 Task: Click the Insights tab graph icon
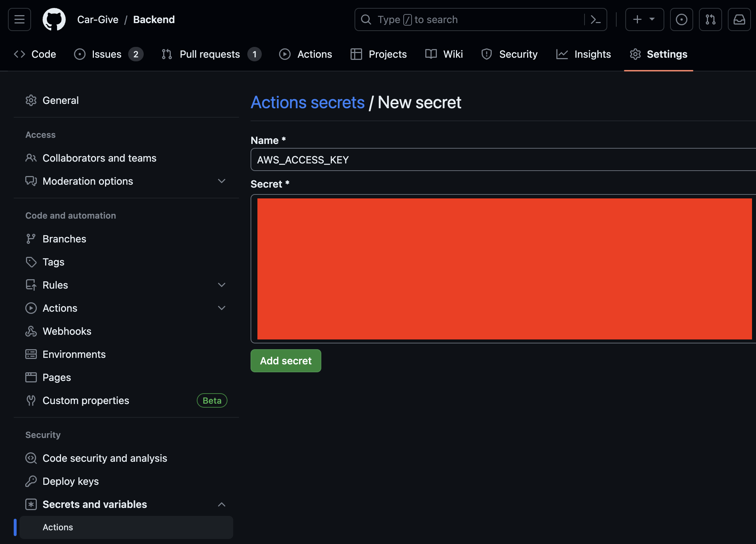[562, 54]
